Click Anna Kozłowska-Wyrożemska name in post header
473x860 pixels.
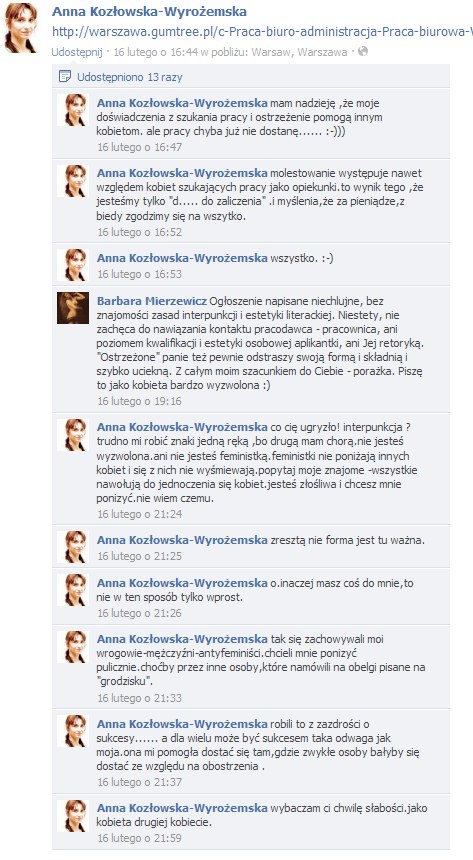click(x=149, y=12)
